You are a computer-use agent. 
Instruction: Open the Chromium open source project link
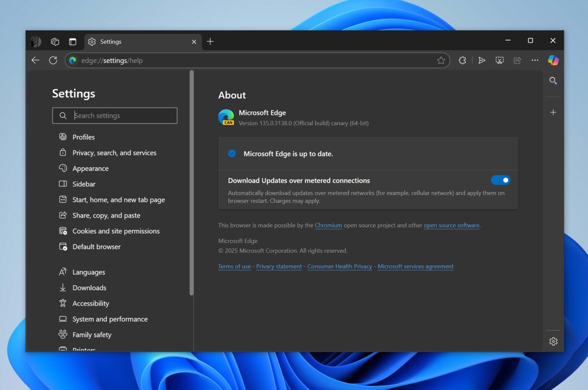328,225
